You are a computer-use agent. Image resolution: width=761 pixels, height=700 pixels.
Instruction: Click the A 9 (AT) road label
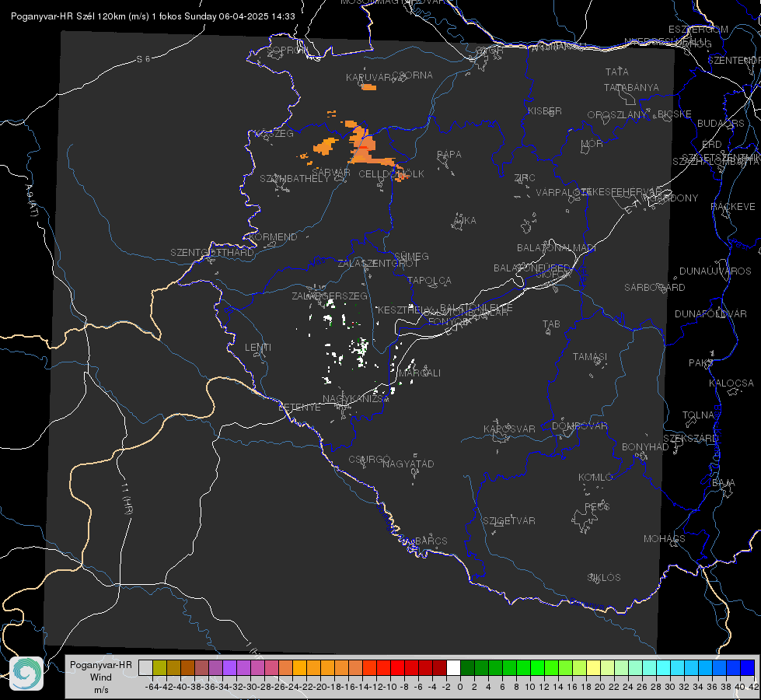tap(31, 201)
